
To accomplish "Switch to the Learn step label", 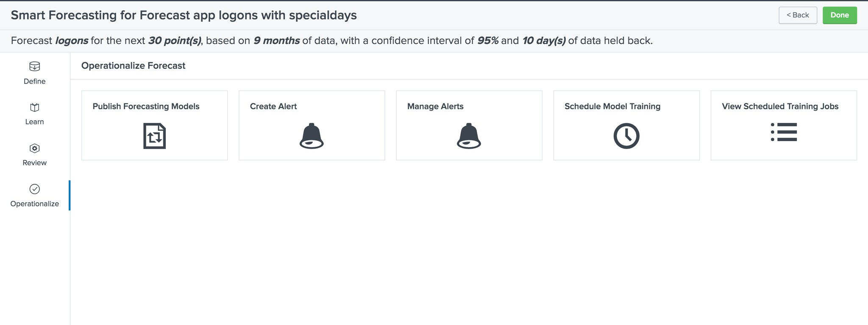I will coord(35,122).
